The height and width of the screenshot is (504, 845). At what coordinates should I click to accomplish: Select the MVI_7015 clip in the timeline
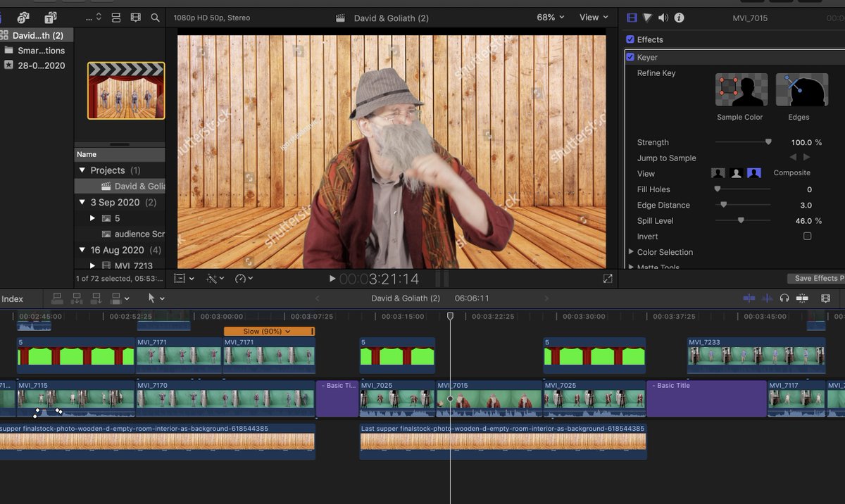coord(489,399)
